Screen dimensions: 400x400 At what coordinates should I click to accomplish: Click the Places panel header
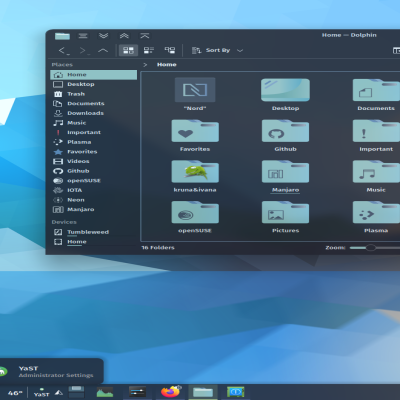pos(62,65)
